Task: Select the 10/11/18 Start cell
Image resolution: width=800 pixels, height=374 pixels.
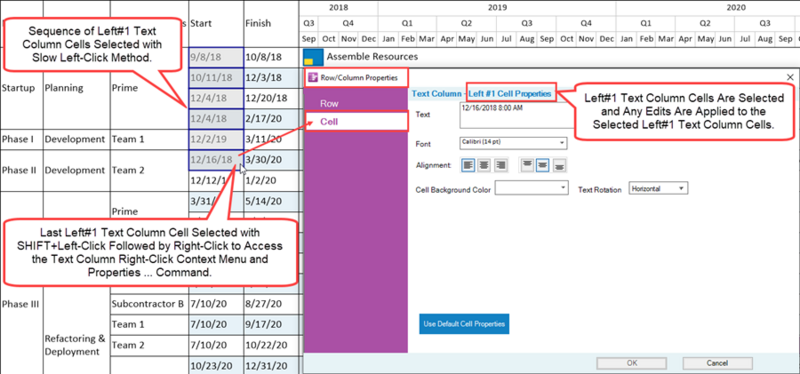Action: [216, 78]
